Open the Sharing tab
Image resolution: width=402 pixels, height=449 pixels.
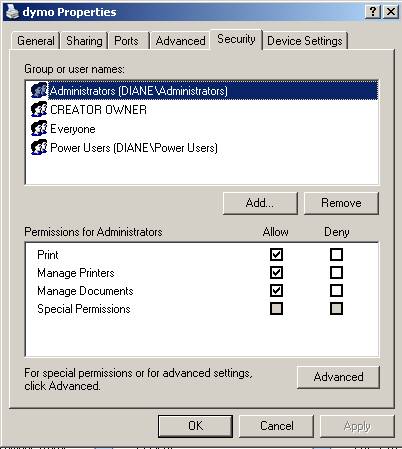click(x=84, y=41)
